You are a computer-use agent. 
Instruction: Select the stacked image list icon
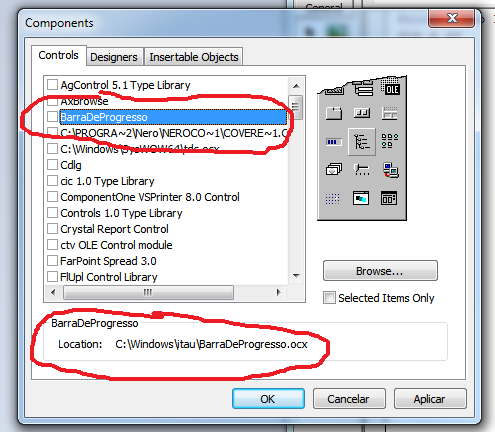pyautogui.click(x=334, y=169)
